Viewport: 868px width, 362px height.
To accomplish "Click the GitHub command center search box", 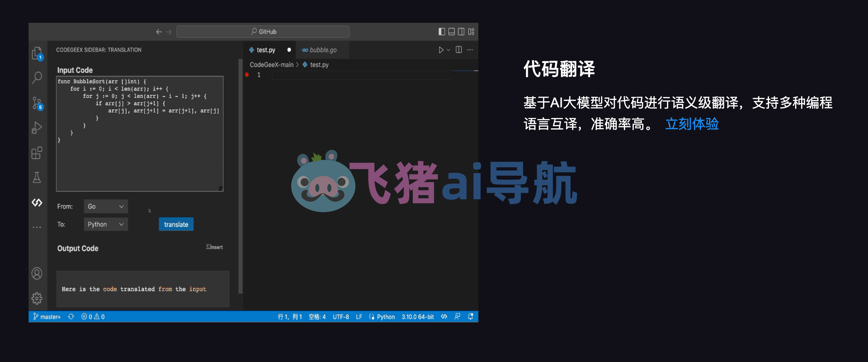I will tap(263, 32).
